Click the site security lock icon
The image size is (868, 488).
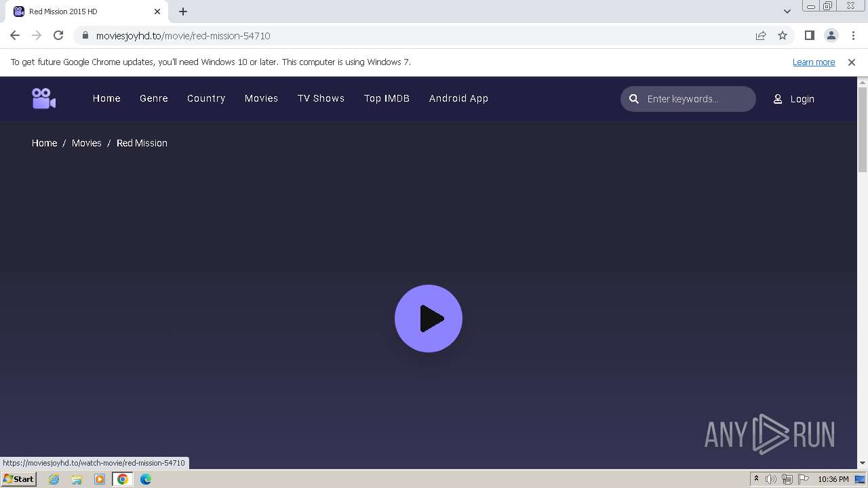pyautogui.click(x=85, y=35)
